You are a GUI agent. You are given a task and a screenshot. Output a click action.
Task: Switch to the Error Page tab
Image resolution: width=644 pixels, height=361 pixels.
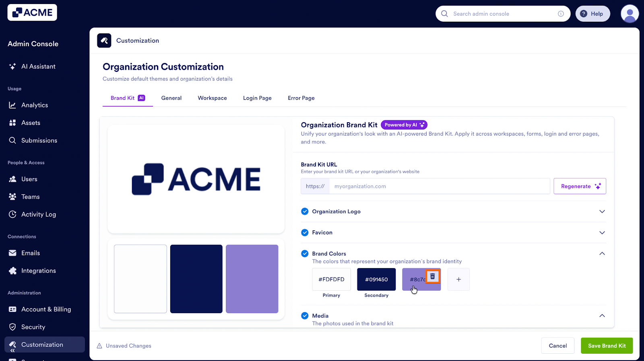[x=301, y=98]
